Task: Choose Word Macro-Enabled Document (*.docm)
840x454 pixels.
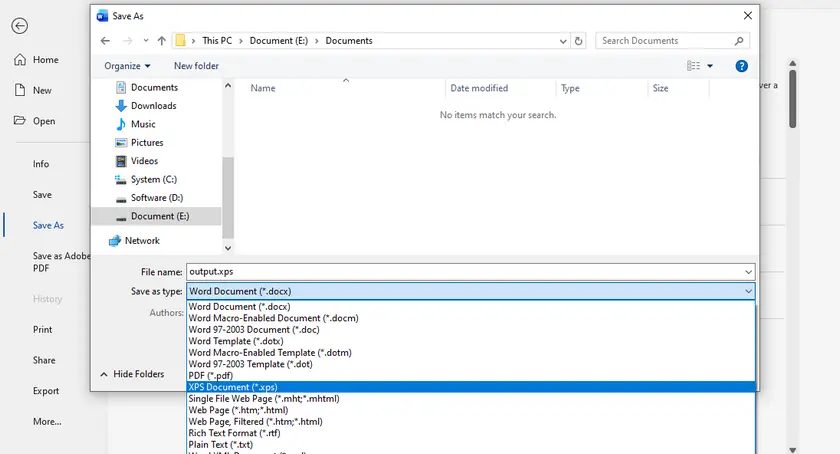Action: coord(471,318)
